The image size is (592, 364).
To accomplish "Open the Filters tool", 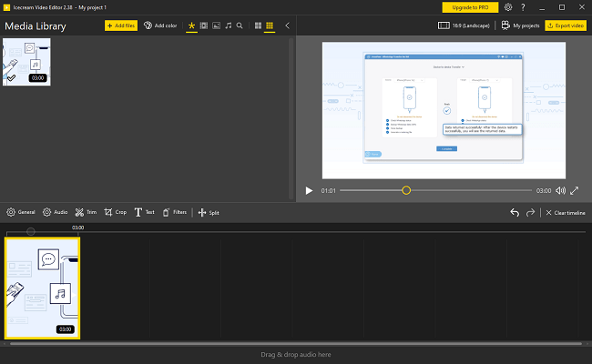I will click(174, 212).
